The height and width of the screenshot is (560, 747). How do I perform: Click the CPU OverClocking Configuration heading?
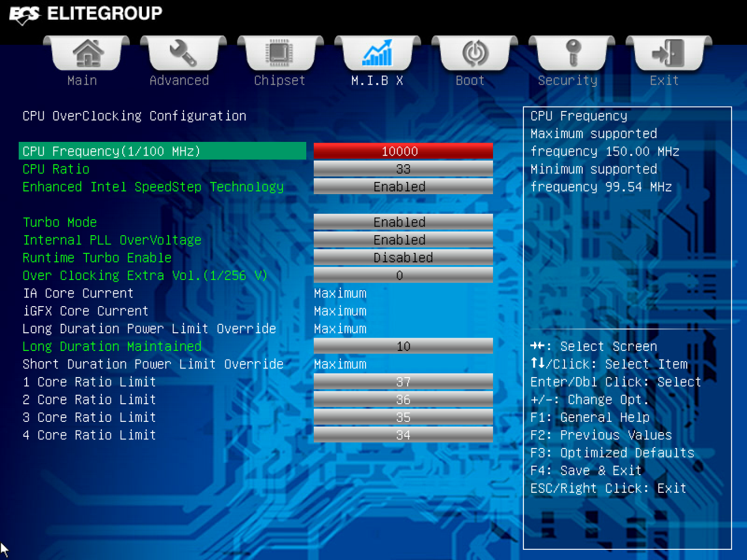134,116
